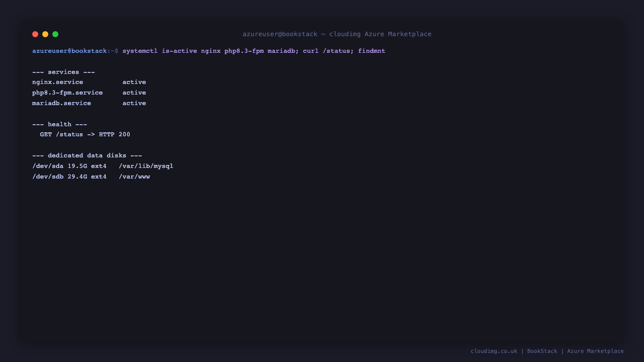Click the '/dev/sda 19.5G ext4' entry
The width and height of the screenshot is (644, 362).
(x=69, y=166)
